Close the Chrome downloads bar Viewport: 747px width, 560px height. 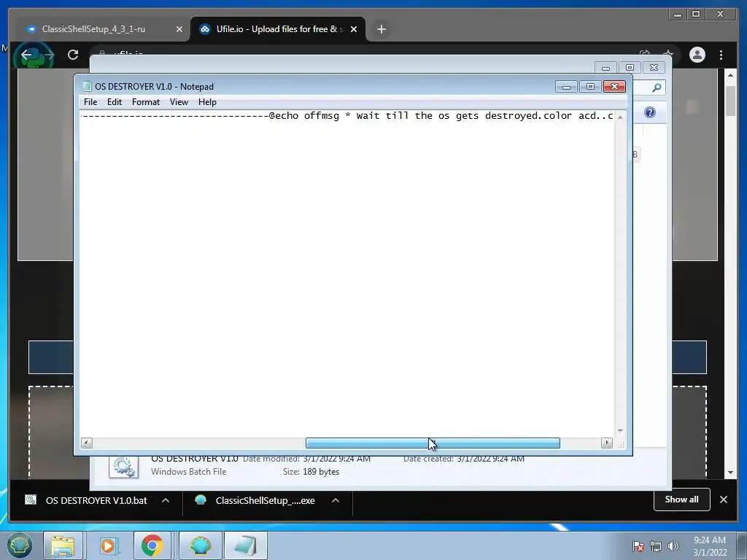(x=723, y=499)
